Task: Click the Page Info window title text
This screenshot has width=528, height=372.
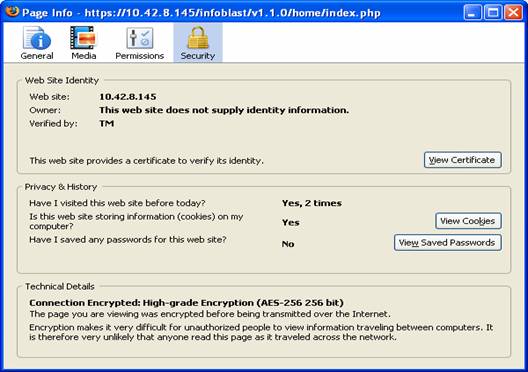Action: coord(201,13)
